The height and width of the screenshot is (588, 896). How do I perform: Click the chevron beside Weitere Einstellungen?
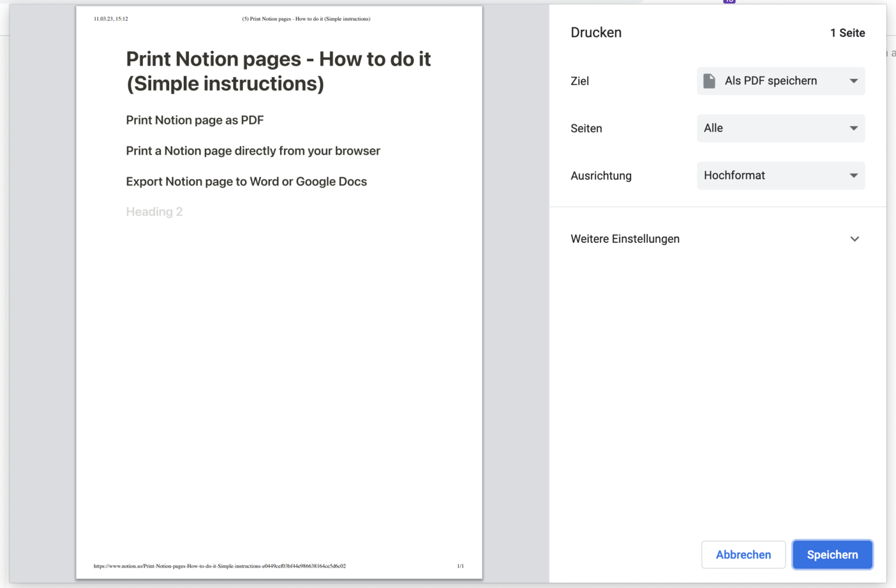[854, 239]
